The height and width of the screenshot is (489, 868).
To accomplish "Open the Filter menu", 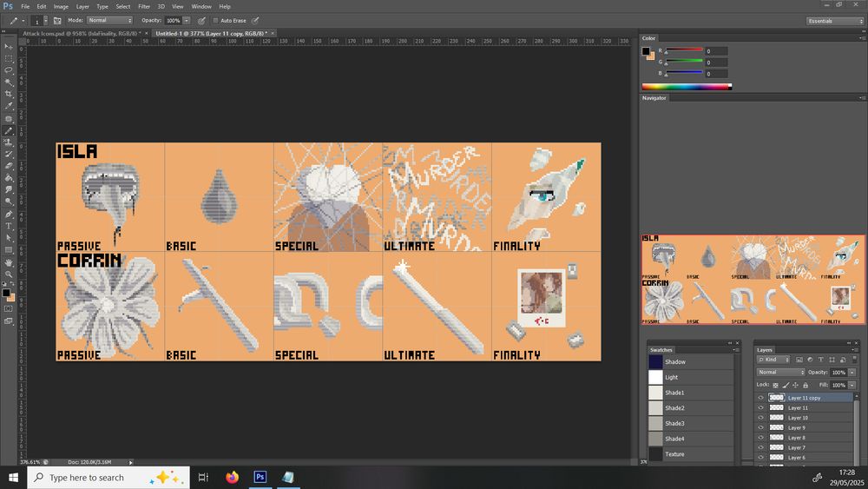I will 144,7.
